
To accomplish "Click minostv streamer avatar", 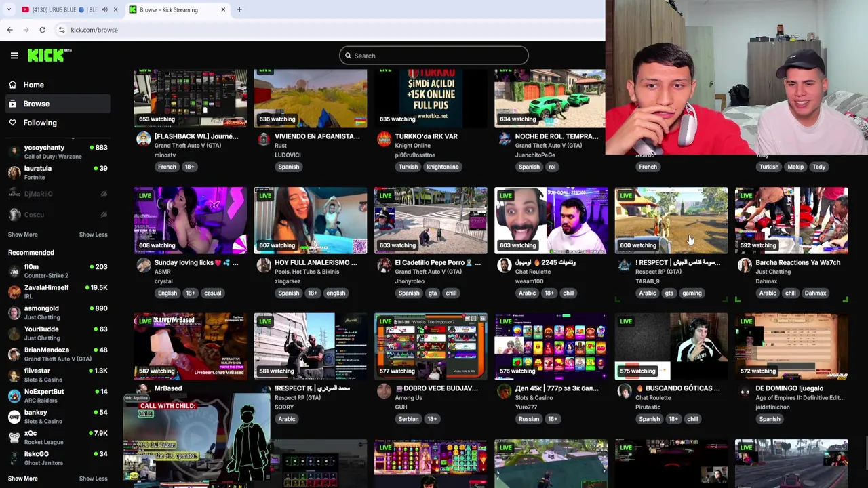I will pos(143,139).
